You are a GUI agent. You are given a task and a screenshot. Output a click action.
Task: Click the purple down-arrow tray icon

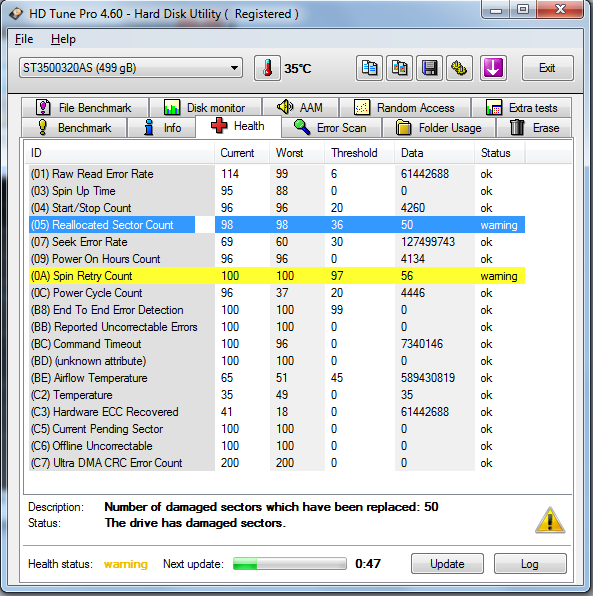tap(493, 68)
